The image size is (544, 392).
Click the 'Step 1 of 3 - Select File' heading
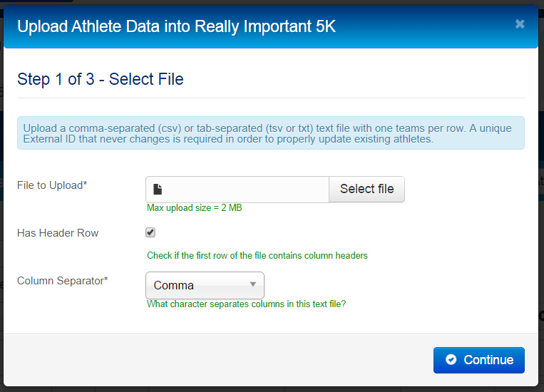click(101, 79)
